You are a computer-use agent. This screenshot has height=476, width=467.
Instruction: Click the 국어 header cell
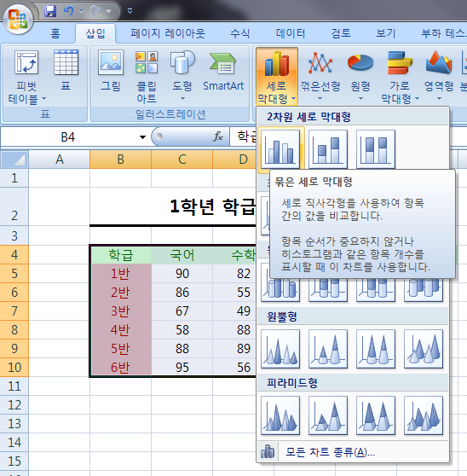pyautogui.click(x=182, y=255)
